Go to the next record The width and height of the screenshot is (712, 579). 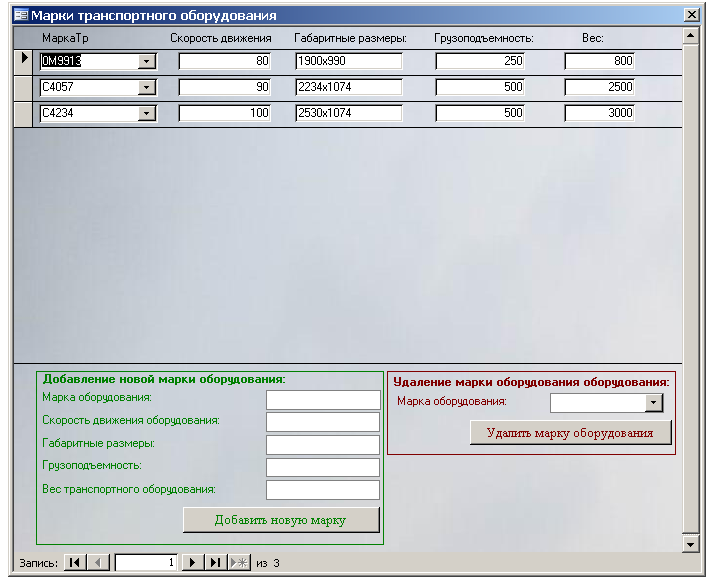193,563
